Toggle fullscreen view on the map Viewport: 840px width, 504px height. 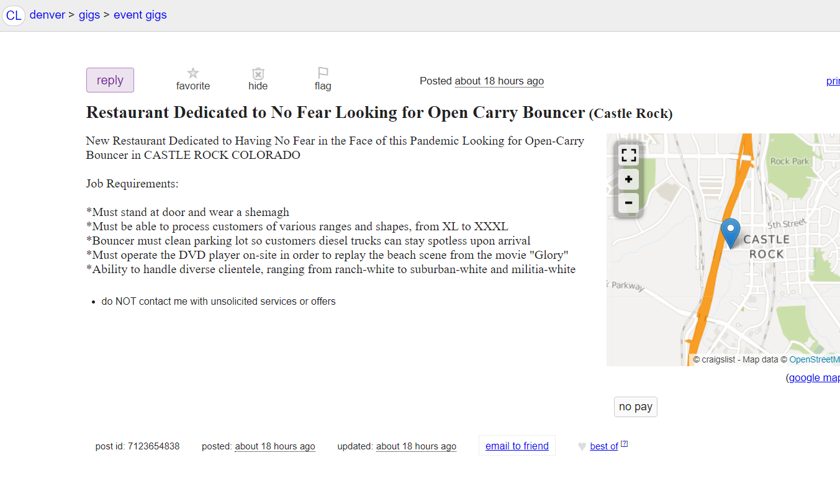pos(628,155)
